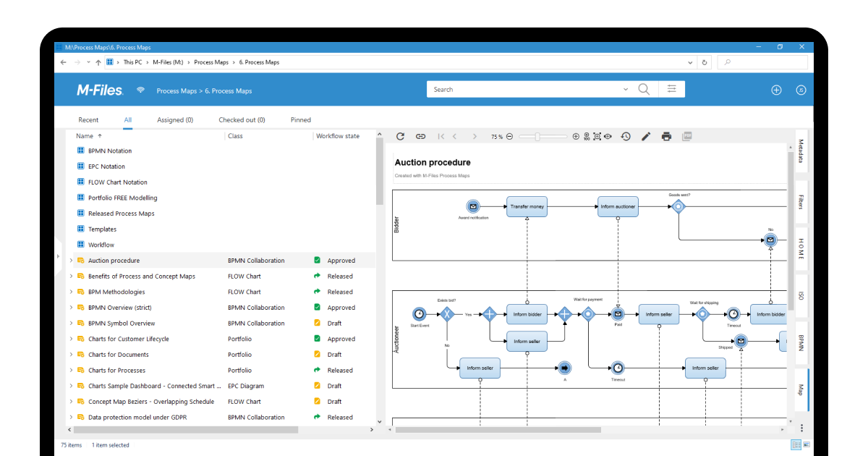Switch to details view in status bar

click(796, 444)
